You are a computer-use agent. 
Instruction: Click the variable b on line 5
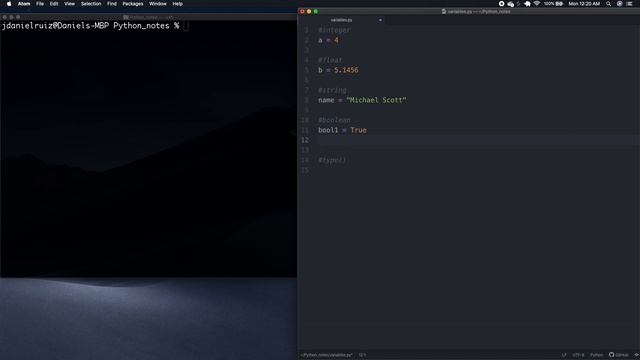tap(320, 70)
